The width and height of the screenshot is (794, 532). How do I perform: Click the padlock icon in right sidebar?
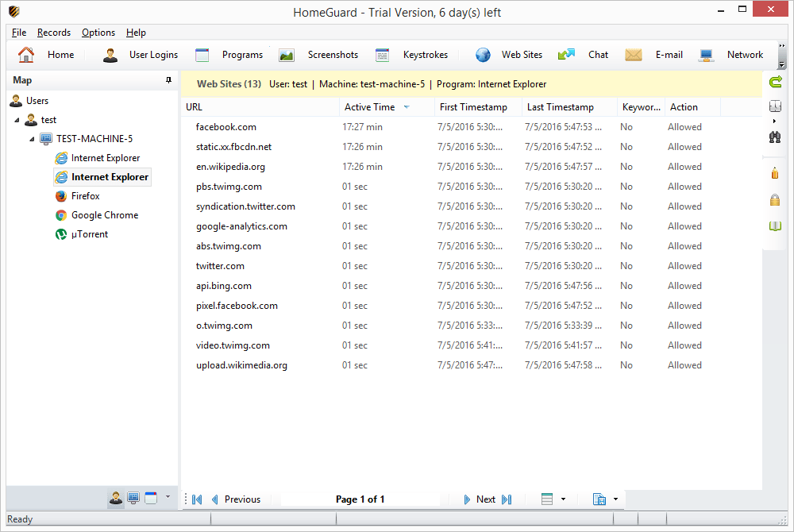pos(776,200)
